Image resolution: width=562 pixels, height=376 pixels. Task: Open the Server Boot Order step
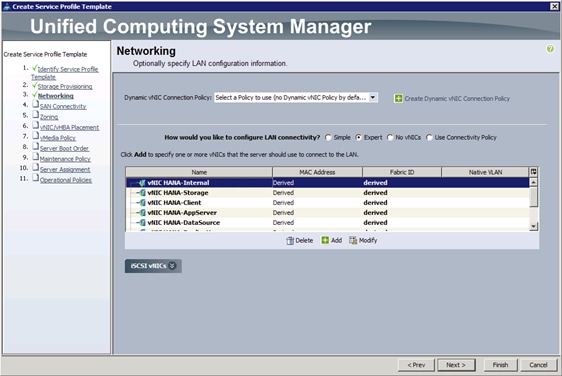coord(64,148)
